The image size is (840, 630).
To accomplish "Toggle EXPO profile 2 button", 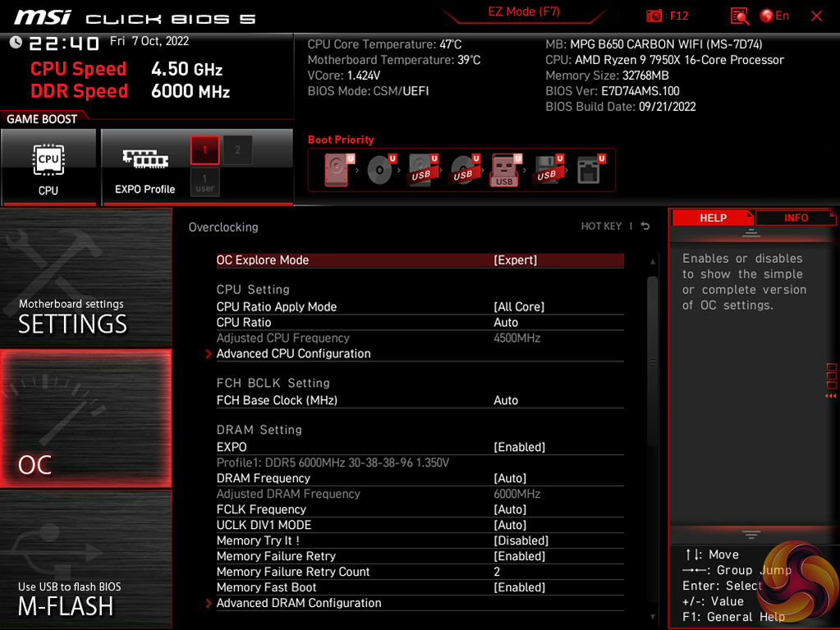I will 237,150.
